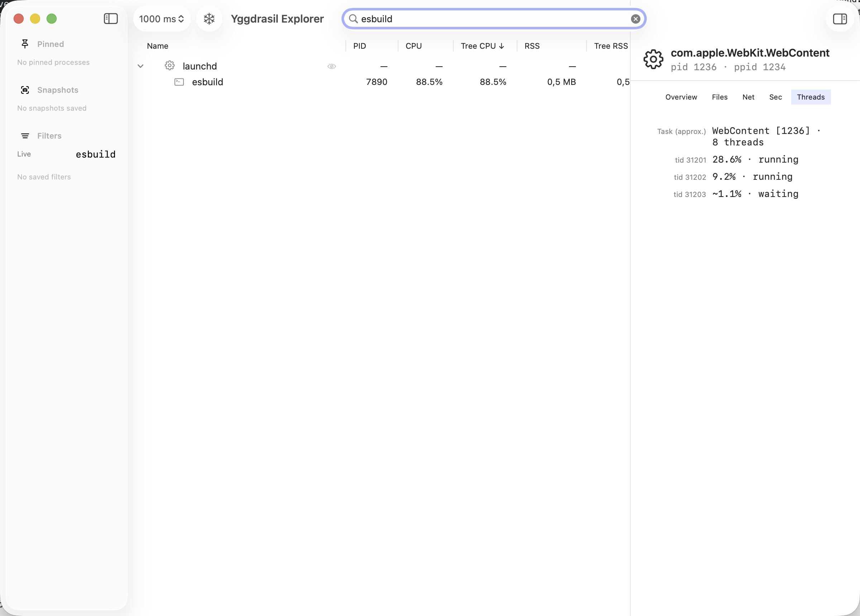Click the Pinned pin icon
Viewport: 860px width, 616px height.
pos(25,44)
